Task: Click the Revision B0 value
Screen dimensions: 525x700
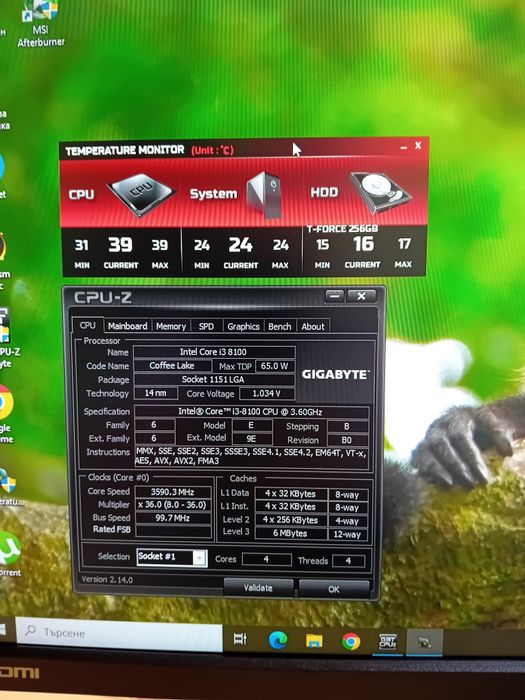Action: (x=347, y=440)
